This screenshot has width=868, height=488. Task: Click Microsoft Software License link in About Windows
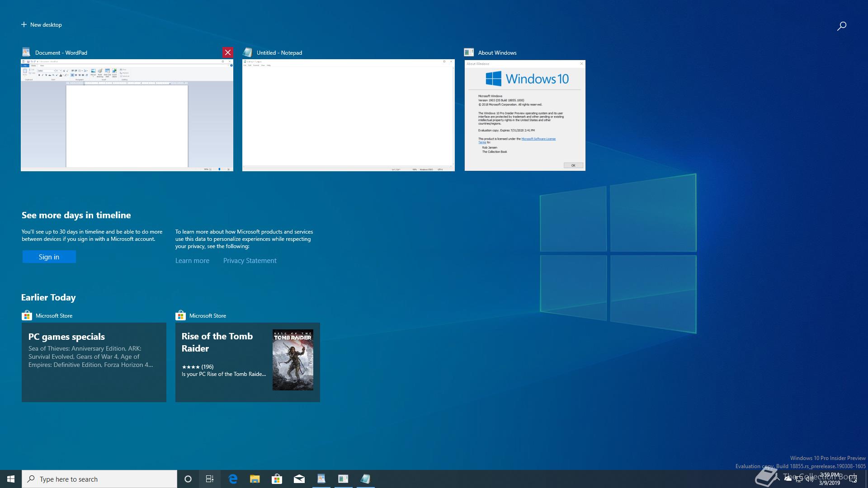click(x=538, y=139)
